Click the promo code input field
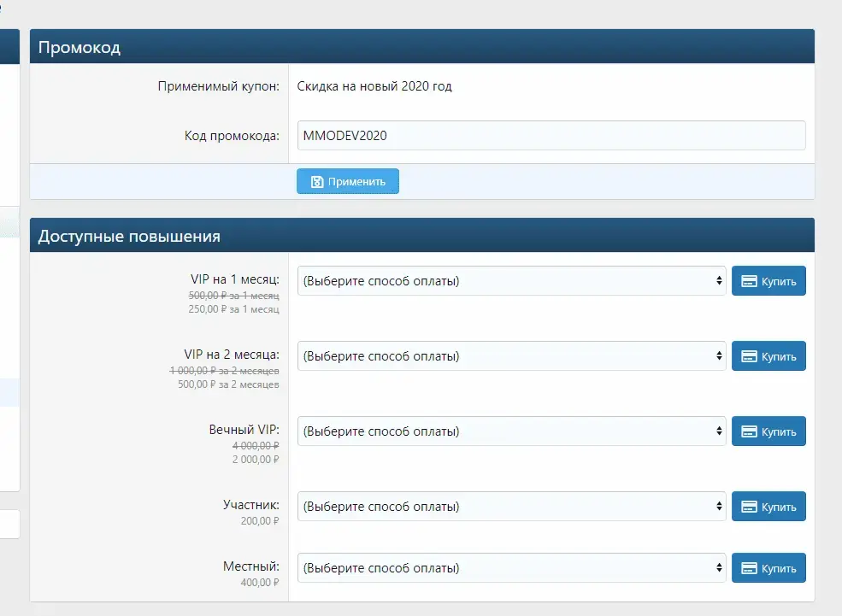 (x=551, y=135)
